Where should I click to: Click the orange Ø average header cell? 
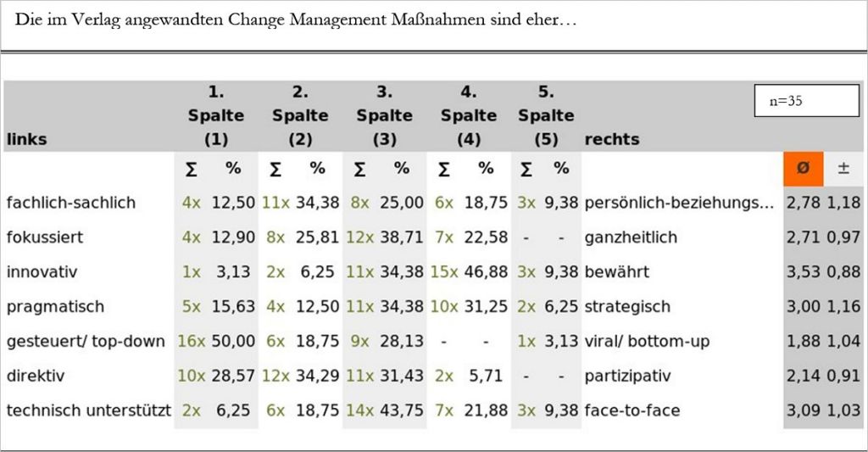[x=803, y=169]
